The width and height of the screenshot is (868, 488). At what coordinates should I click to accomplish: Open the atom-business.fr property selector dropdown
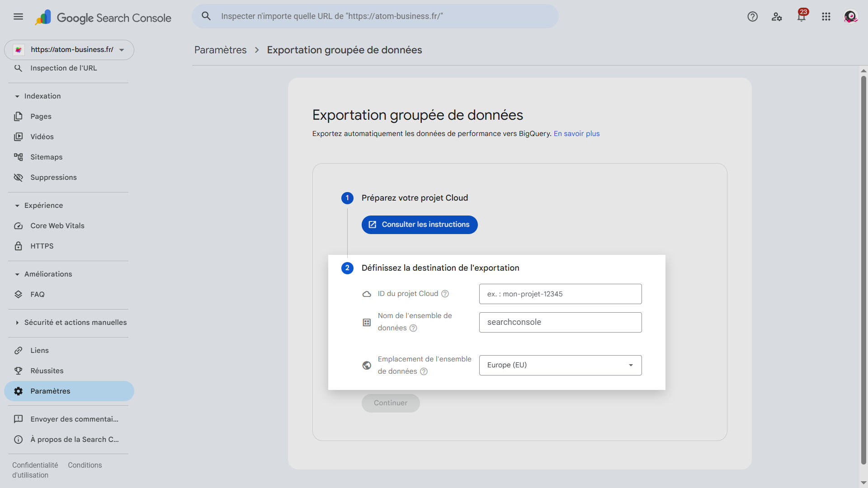(x=69, y=50)
